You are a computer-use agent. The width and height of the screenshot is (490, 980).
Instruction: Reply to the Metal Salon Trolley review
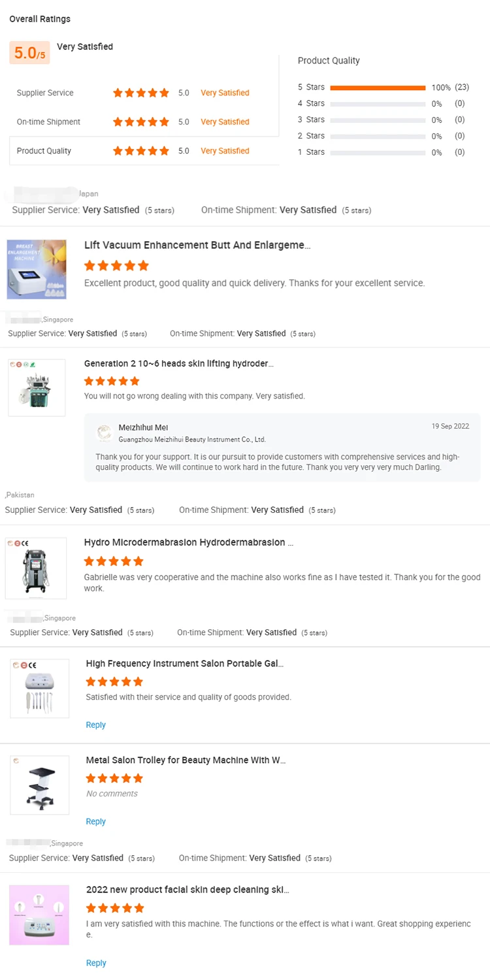point(95,821)
